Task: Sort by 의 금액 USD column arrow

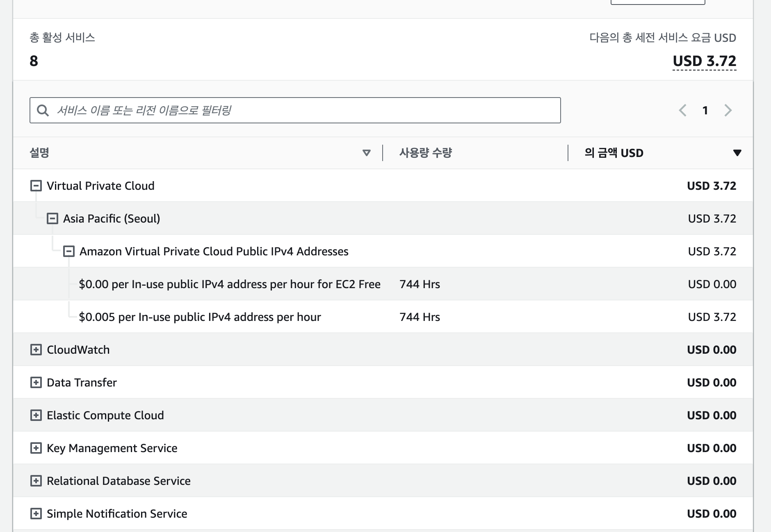Action: (x=737, y=153)
